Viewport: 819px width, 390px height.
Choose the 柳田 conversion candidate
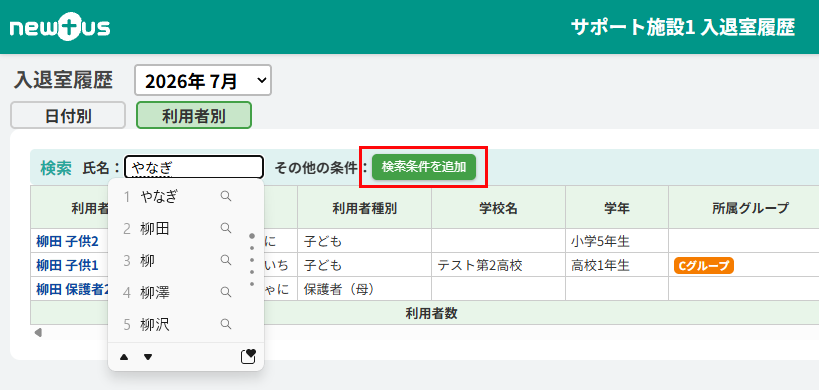pos(155,228)
